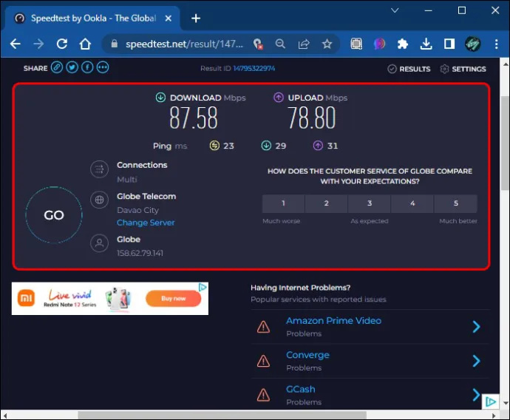Image resolution: width=510 pixels, height=420 pixels.
Task: Click the horizontal scrollbar thumb
Action: pyautogui.click(x=222, y=415)
